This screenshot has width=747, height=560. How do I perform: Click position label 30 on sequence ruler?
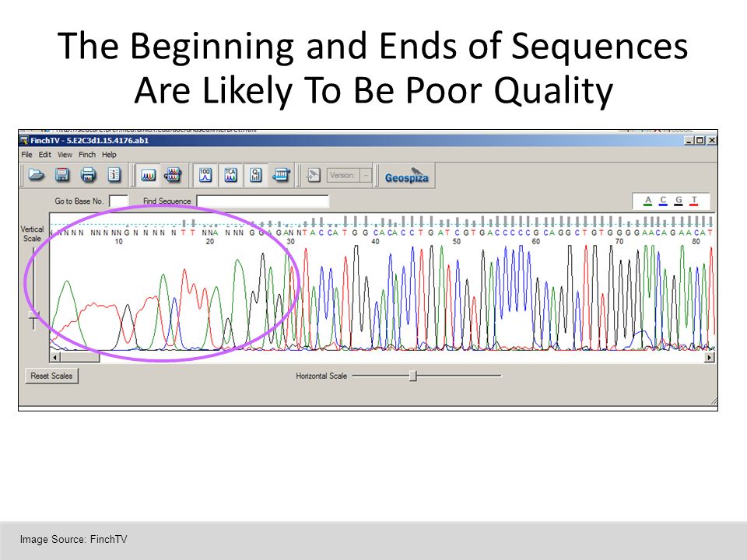290,241
